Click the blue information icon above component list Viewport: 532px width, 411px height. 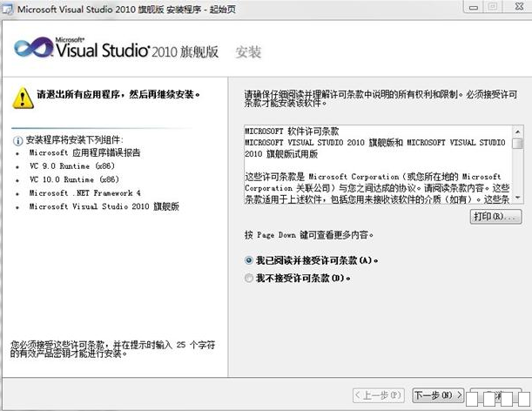pyautogui.click(x=17, y=139)
